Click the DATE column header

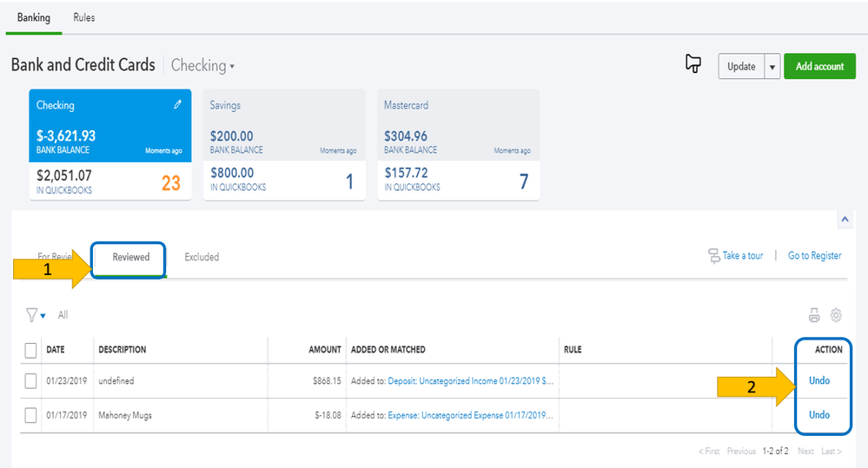point(56,350)
